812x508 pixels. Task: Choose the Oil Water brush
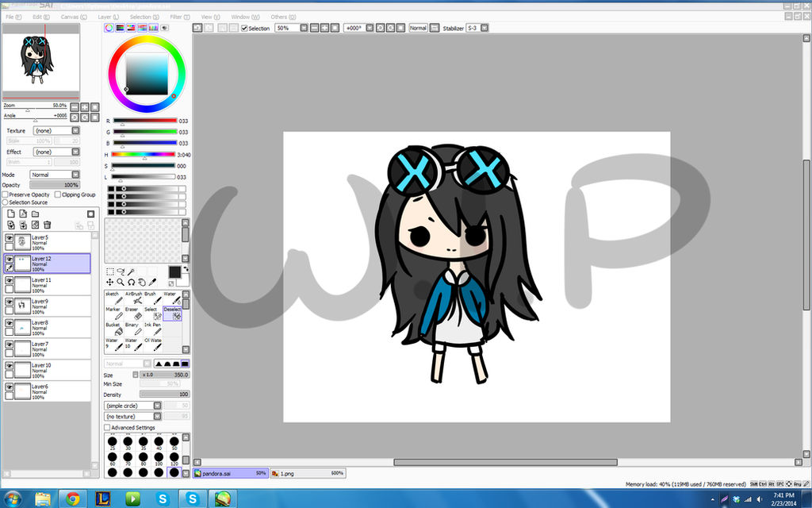(153, 344)
